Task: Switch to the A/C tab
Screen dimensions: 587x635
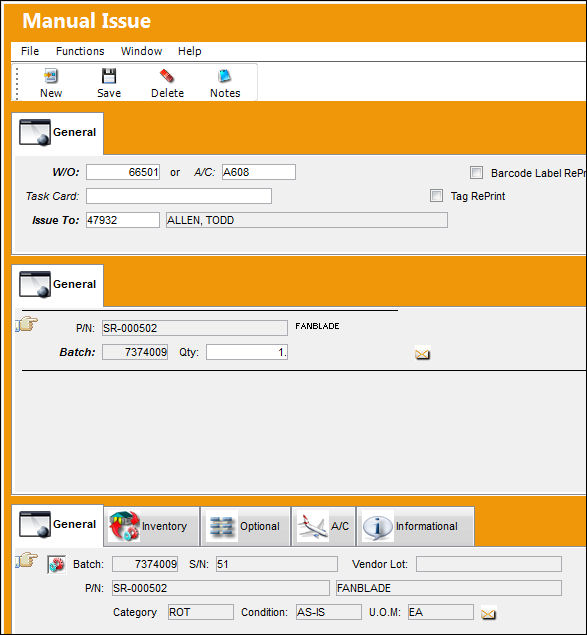Action: [324, 526]
